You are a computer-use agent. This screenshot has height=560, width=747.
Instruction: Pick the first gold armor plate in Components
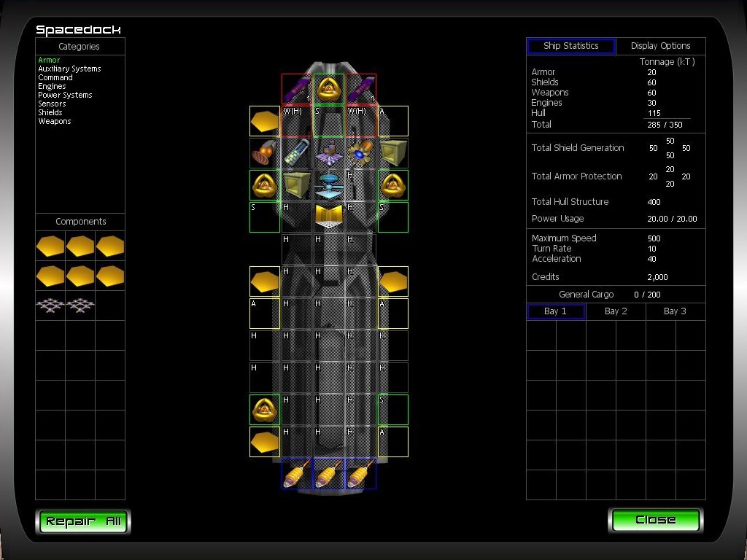pos(50,247)
